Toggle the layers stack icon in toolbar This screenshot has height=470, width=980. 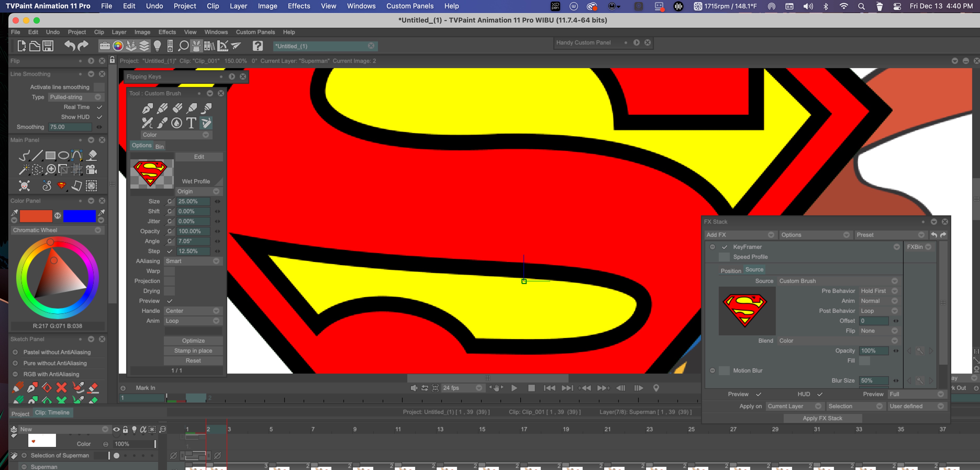(144, 46)
